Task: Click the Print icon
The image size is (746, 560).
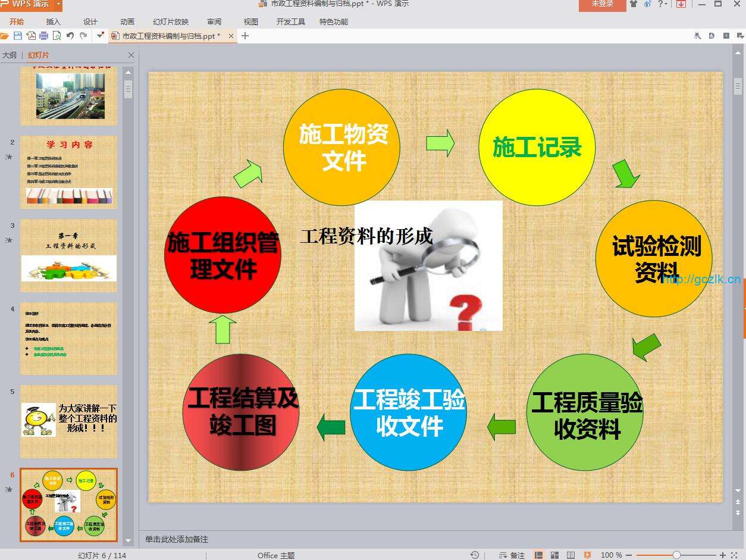Action: coord(43,36)
